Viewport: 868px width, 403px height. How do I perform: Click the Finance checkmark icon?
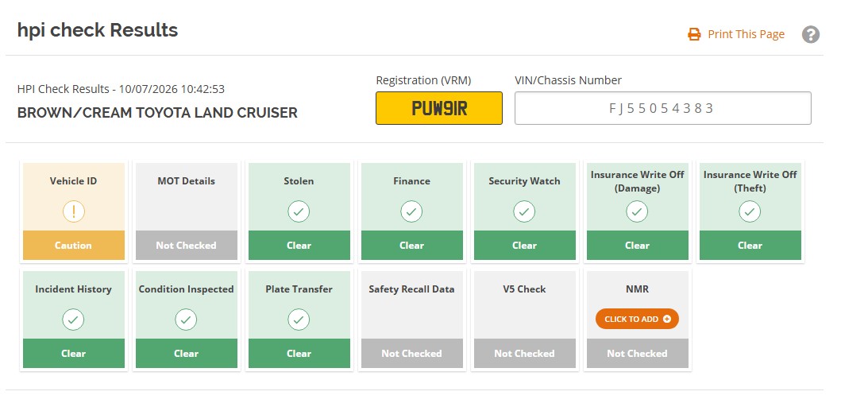(411, 211)
